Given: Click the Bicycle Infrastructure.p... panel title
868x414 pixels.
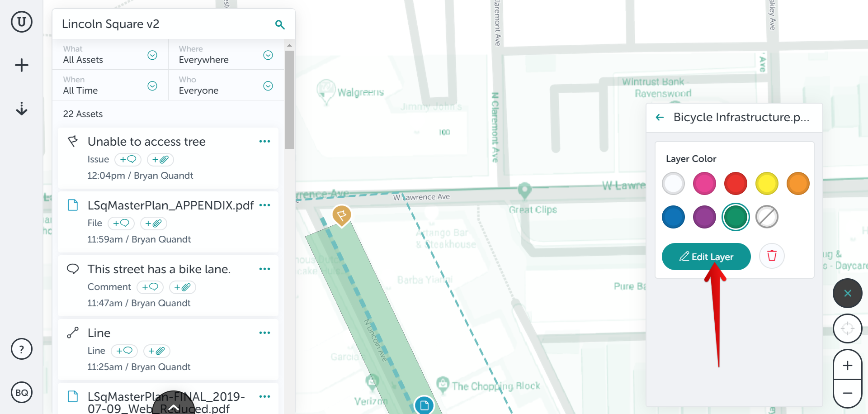Looking at the screenshot, I should (x=741, y=118).
